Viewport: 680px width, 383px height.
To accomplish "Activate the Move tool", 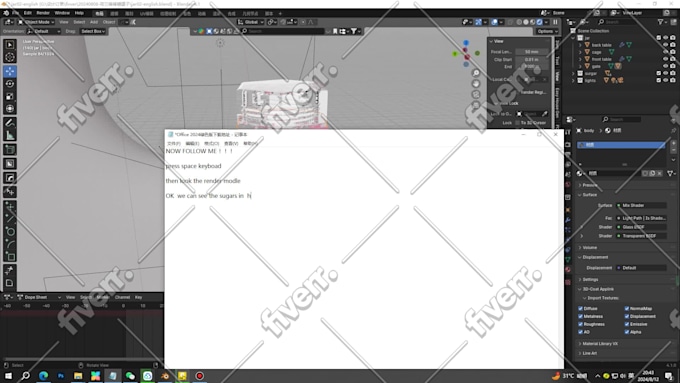I will coord(10,71).
